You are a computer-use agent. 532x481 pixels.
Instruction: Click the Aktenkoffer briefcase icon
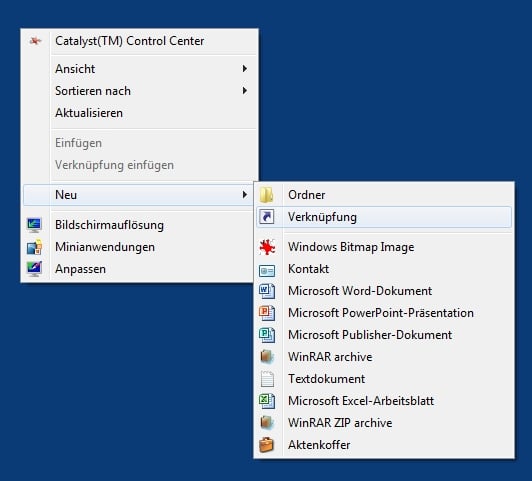pos(267,445)
